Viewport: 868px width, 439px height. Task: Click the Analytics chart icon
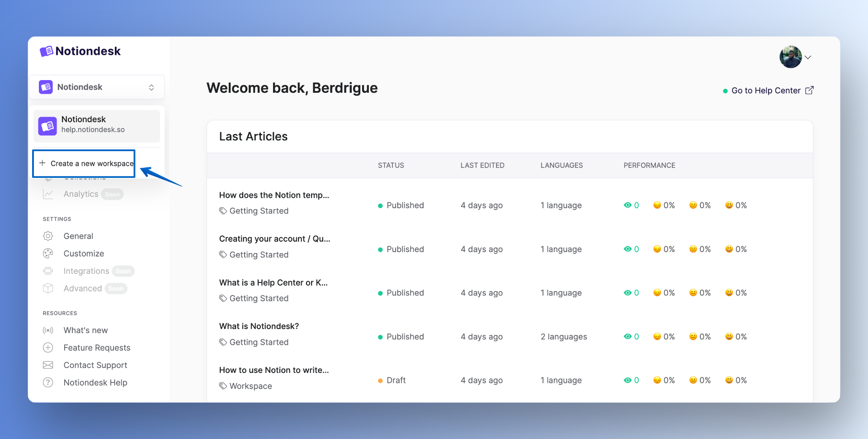[x=48, y=194]
